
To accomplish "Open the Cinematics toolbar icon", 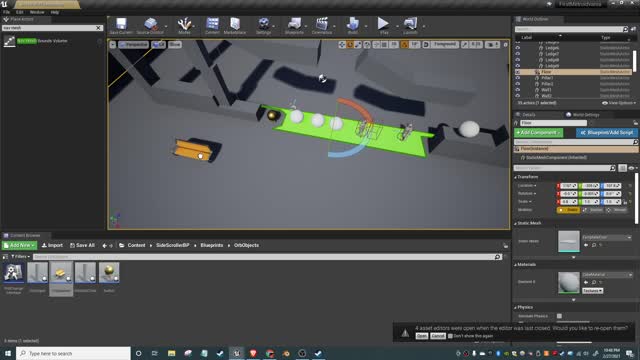I will tap(322, 26).
